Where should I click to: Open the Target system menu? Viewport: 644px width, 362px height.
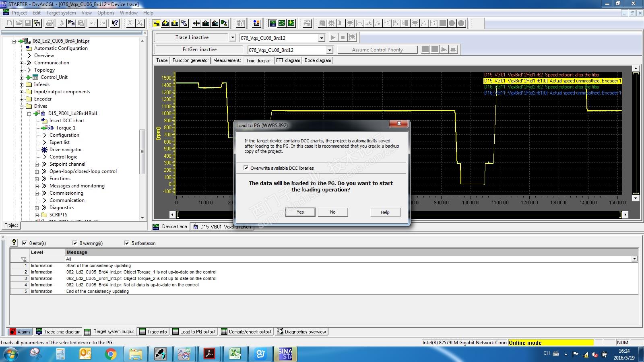point(61,13)
